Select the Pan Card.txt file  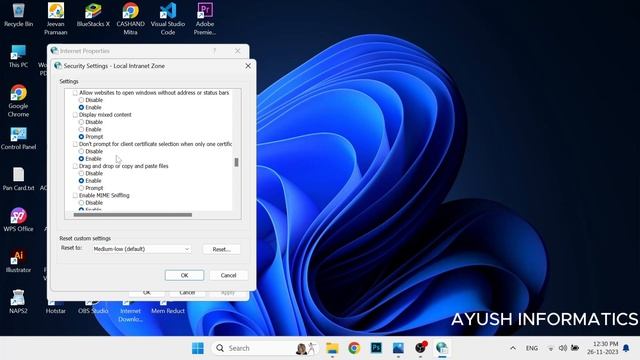click(18, 179)
